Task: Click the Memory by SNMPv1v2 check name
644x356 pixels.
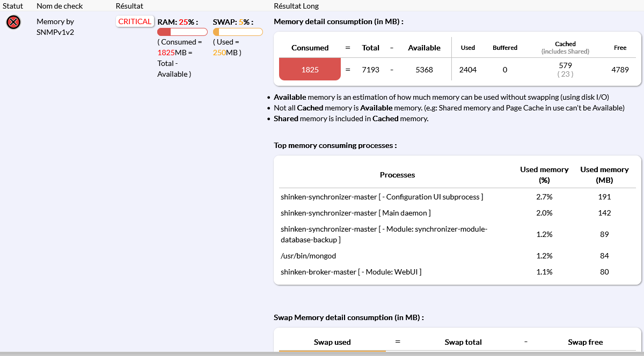Action: pyautogui.click(x=55, y=27)
